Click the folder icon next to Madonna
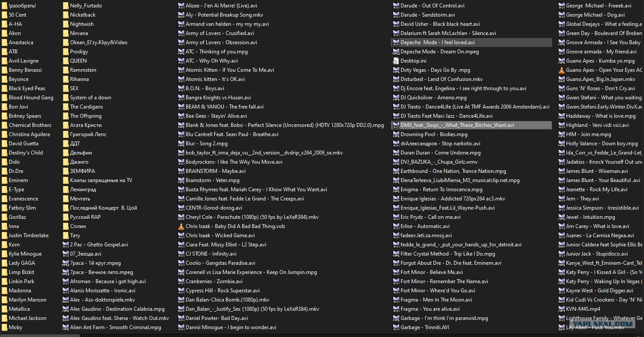Image resolution: width=644 pixels, height=337 pixels. click(x=4, y=291)
